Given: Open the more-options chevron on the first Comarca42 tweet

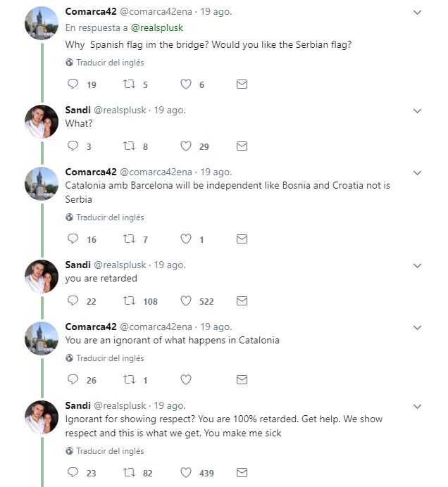Looking at the screenshot, I should pyautogui.click(x=417, y=13).
